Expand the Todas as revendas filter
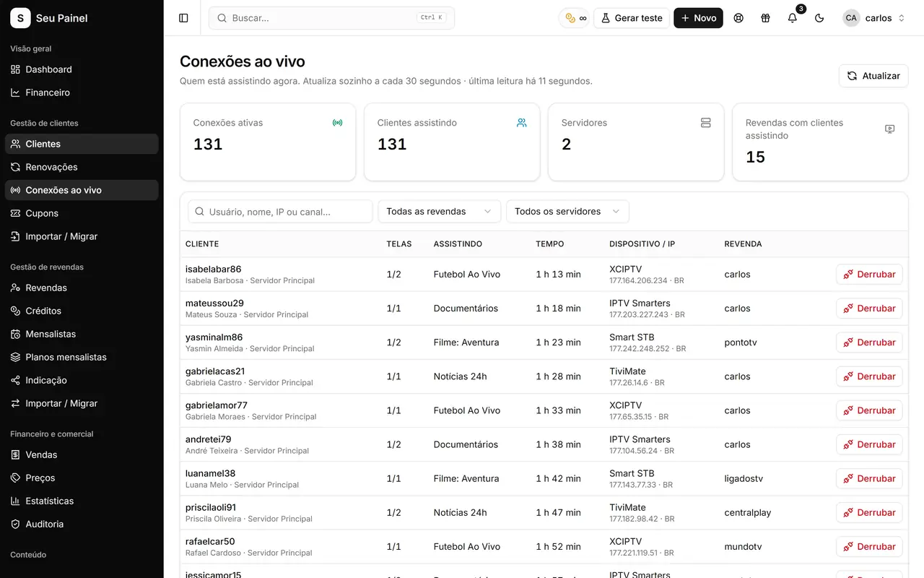 tap(440, 212)
